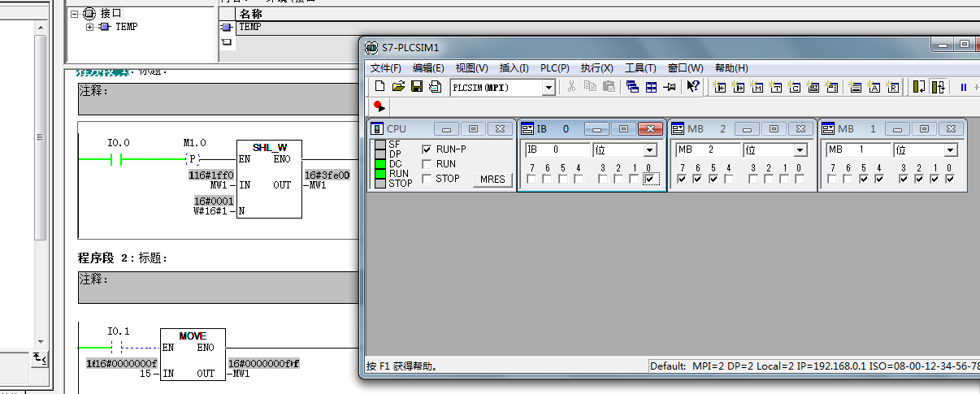Select Continuous Scan execution mode
The width and height of the screenshot is (980, 394).
click(x=938, y=87)
